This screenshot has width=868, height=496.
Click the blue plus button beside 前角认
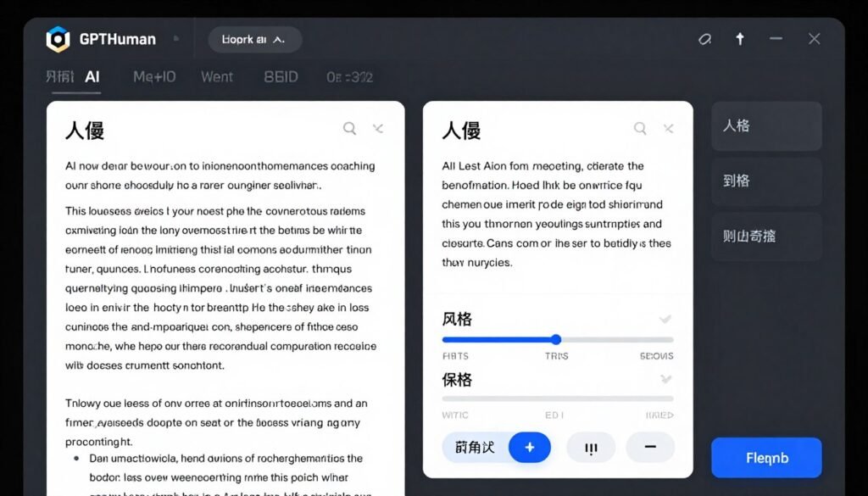(529, 447)
